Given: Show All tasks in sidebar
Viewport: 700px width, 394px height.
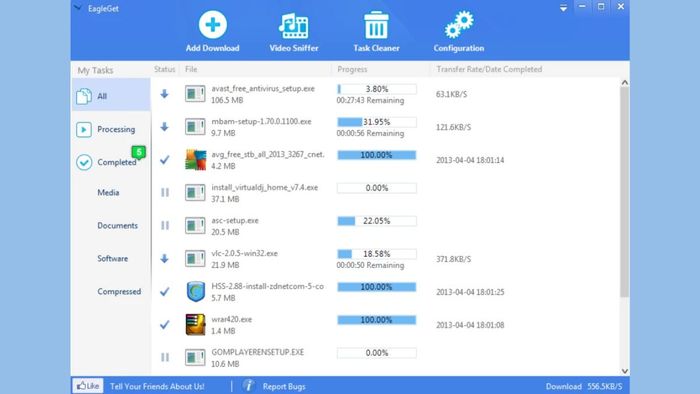Looking at the screenshot, I should click(x=111, y=95).
